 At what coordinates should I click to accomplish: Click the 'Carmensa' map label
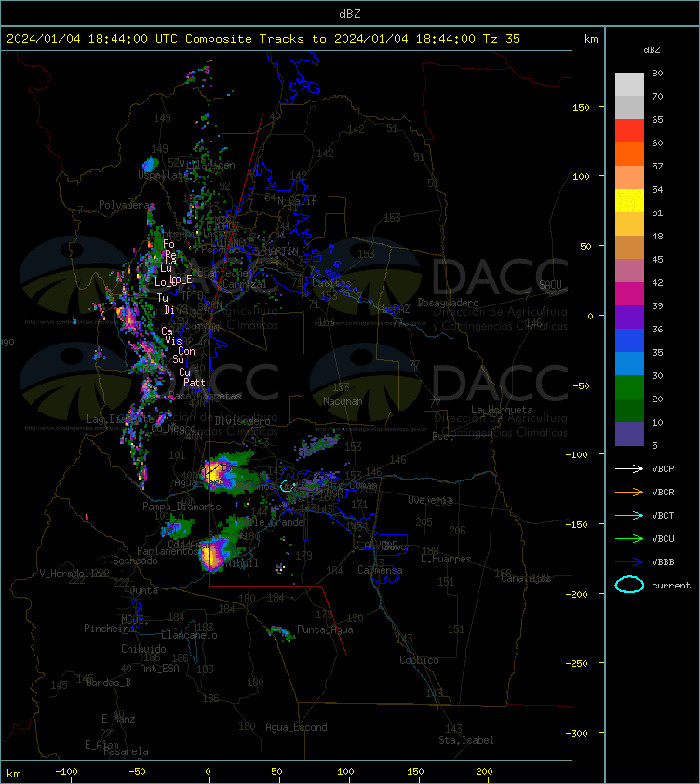380,570
